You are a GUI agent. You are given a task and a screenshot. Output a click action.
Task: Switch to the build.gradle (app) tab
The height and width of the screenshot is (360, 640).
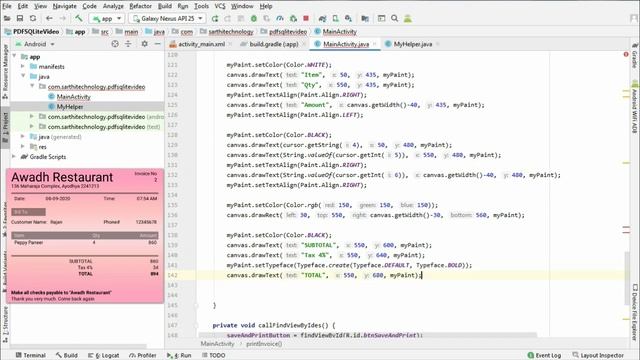pos(274,44)
